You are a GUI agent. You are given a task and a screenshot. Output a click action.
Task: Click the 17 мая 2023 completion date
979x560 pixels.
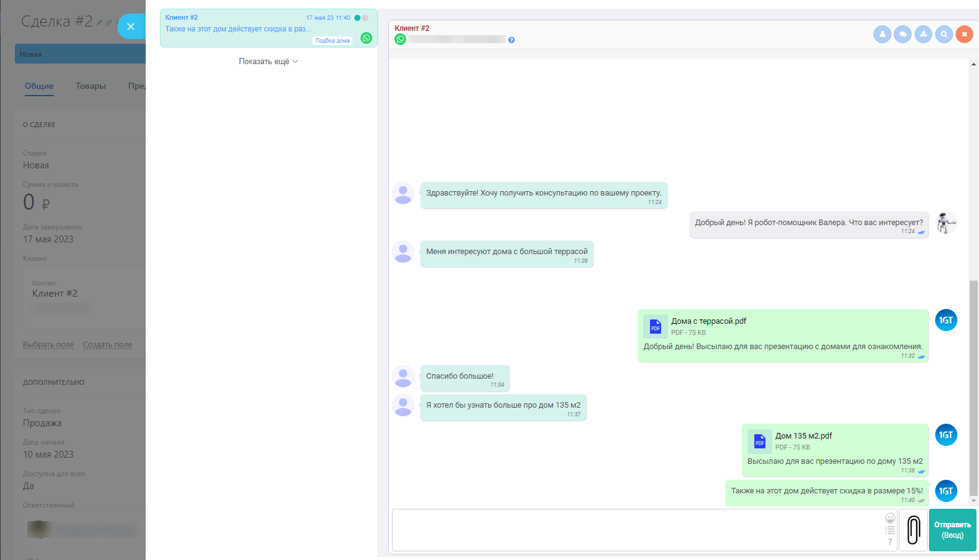click(x=48, y=239)
